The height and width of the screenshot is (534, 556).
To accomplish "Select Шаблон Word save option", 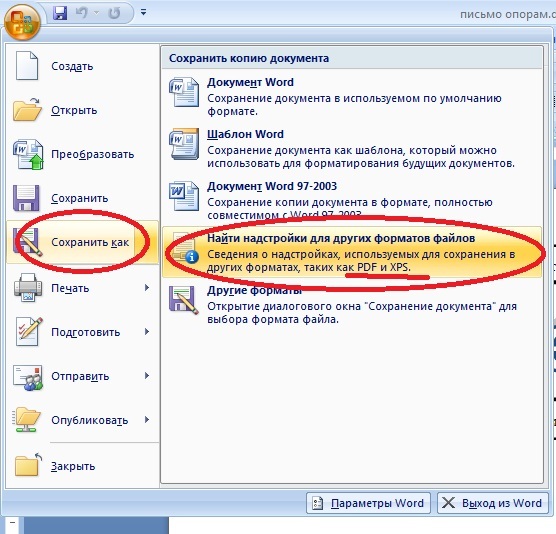I will point(352,149).
